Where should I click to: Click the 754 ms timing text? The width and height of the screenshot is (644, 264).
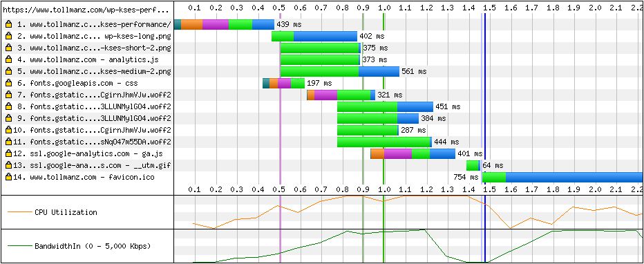[x=466, y=178]
